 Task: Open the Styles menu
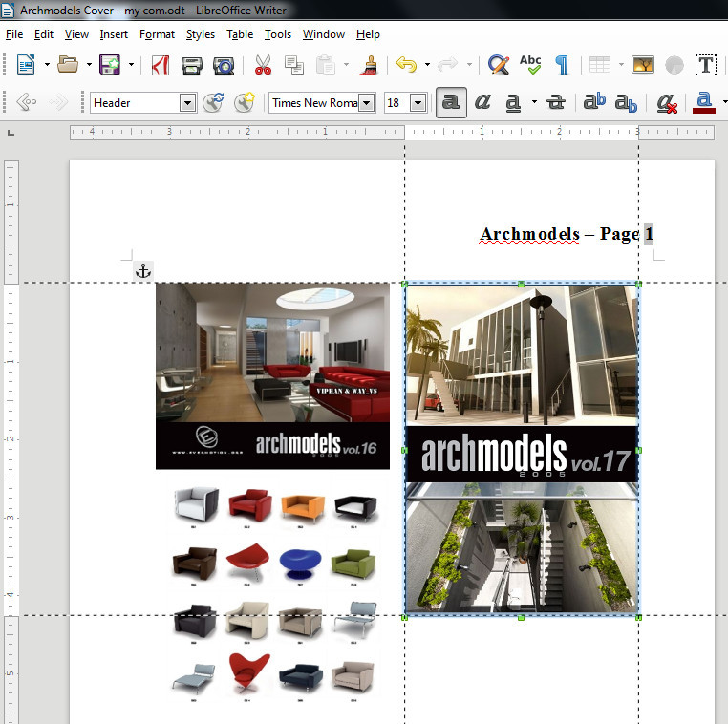click(201, 34)
